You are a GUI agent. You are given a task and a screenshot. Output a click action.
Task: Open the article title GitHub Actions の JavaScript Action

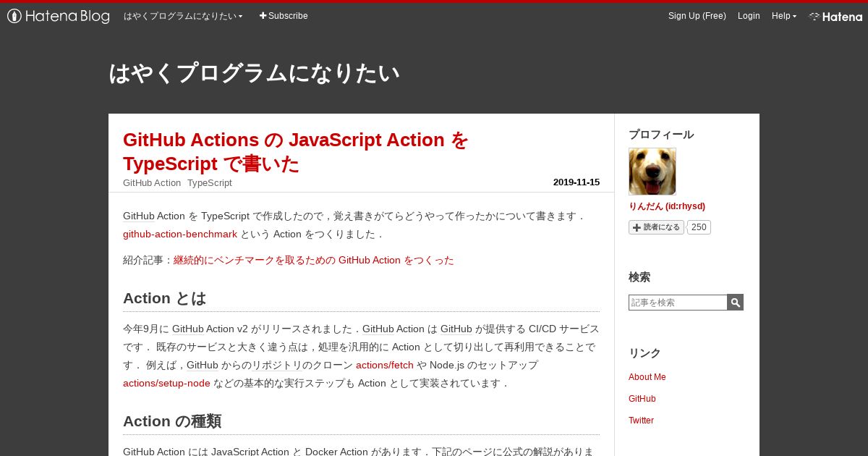point(296,151)
